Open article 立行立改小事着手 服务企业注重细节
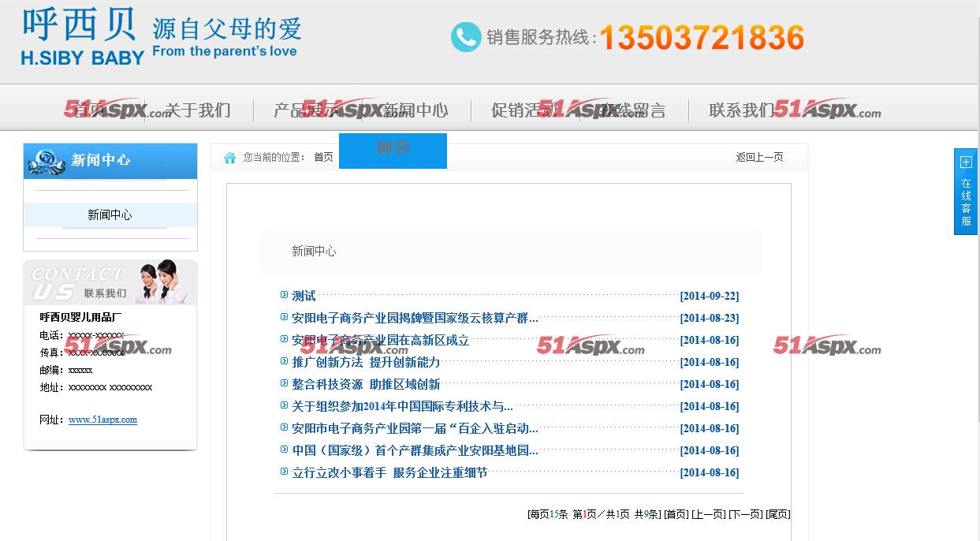This screenshot has width=980, height=541. tap(389, 472)
